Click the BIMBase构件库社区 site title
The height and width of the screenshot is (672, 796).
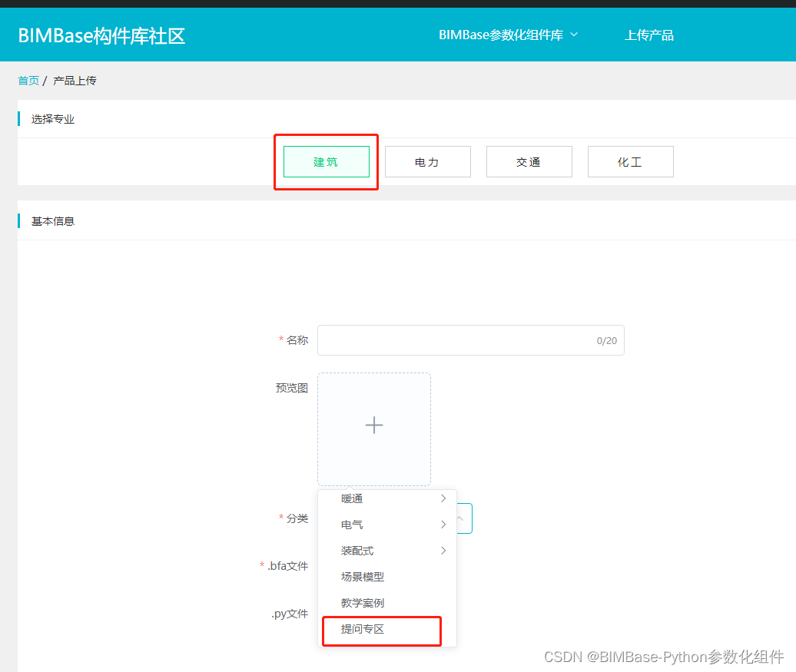tap(101, 35)
